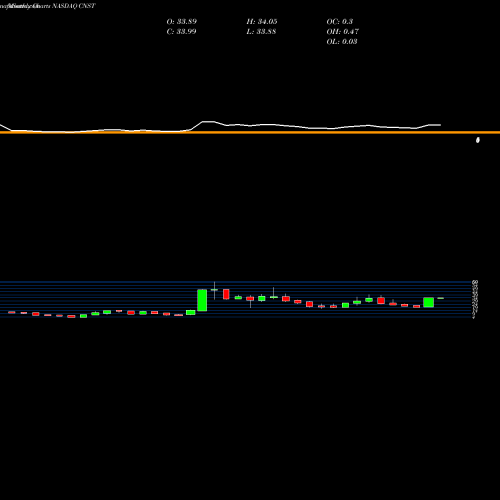This screenshot has width=500, height=500.
Task: Click the low value L: 33.88
Action: [x=261, y=32]
